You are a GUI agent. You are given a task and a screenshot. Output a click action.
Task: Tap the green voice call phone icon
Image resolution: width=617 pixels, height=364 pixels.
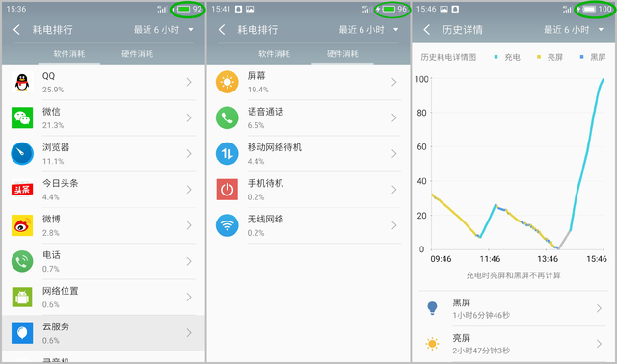228,117
